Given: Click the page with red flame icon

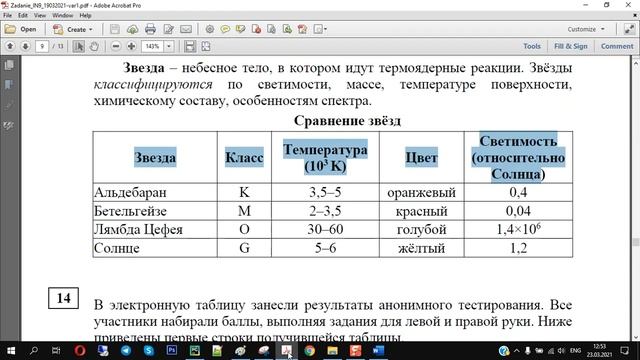Looking at the screenshot, I should (x=256, y=29).
